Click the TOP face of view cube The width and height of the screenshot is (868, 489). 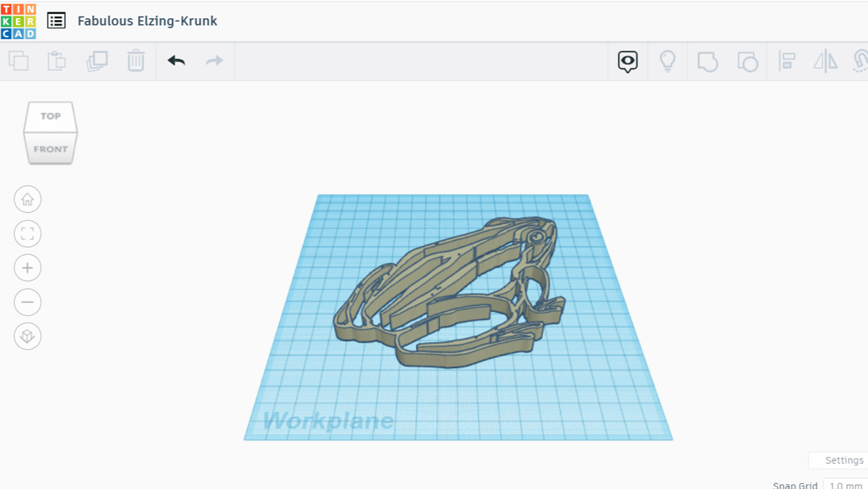point(51,116)
